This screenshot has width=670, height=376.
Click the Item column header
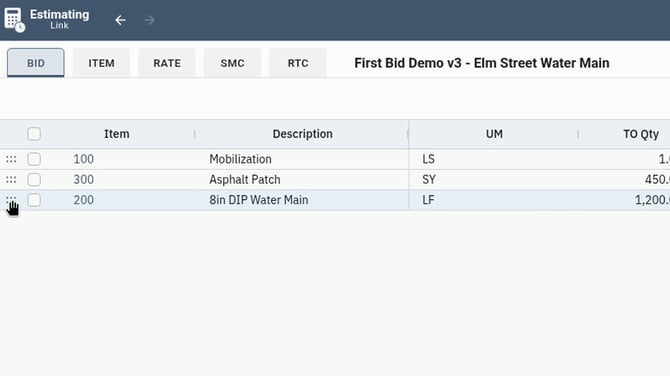[117, 134]
